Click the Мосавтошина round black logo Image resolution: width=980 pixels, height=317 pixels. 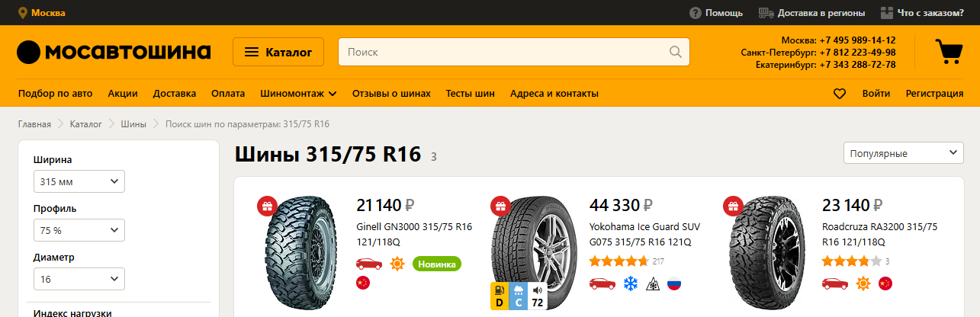point(27,52)
